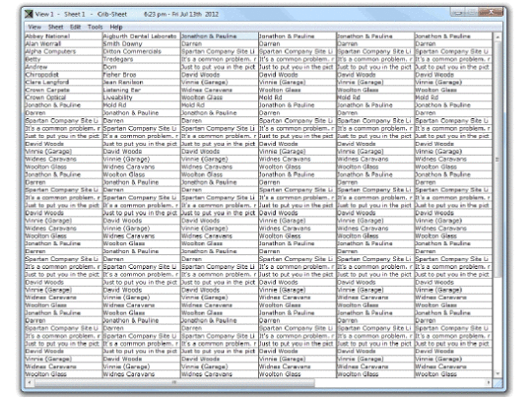Select the Listening Ear cell
532x399 pixels.
tap(141, 90)
